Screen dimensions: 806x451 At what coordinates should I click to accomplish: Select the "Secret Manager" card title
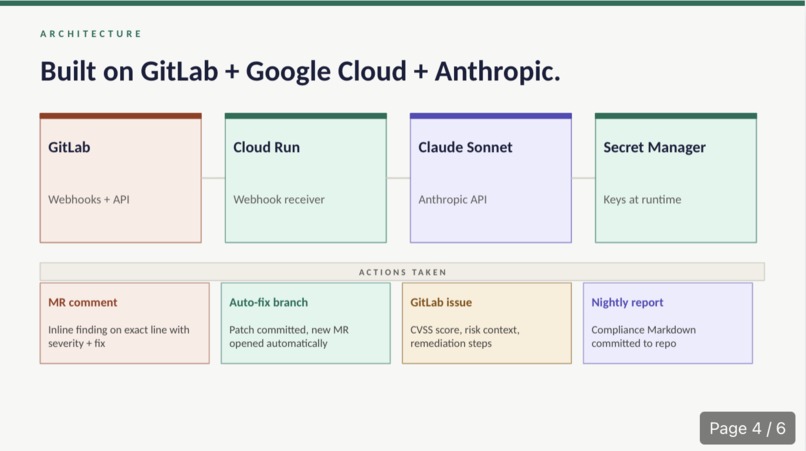(x=654, y=147)
